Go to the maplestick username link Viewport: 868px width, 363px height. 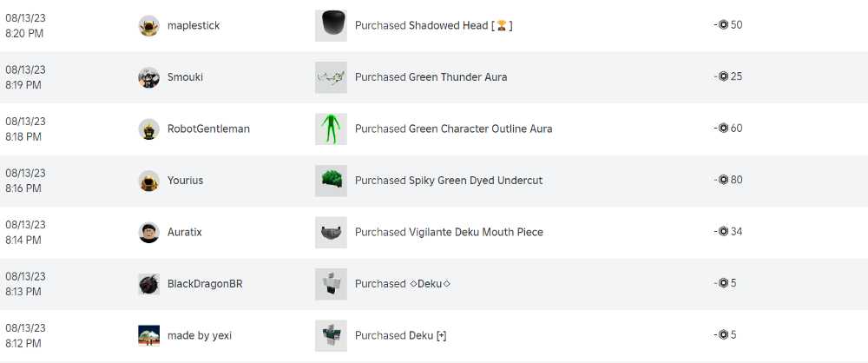(x=194, y=26)
